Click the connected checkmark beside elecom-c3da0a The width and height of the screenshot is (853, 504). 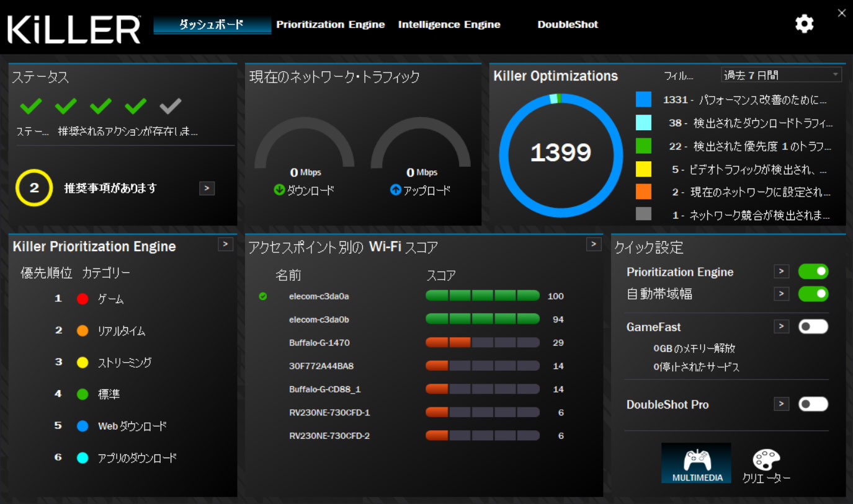(x=263, y=296)
